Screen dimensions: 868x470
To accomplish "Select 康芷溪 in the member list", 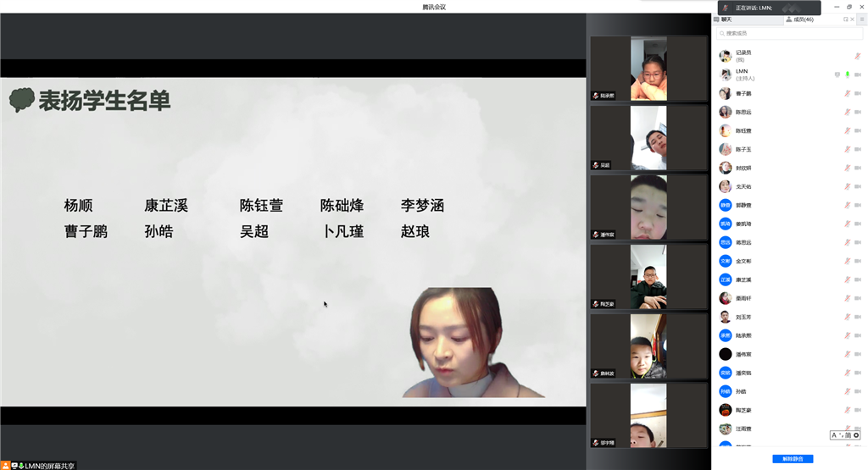I will pos(743,279).
